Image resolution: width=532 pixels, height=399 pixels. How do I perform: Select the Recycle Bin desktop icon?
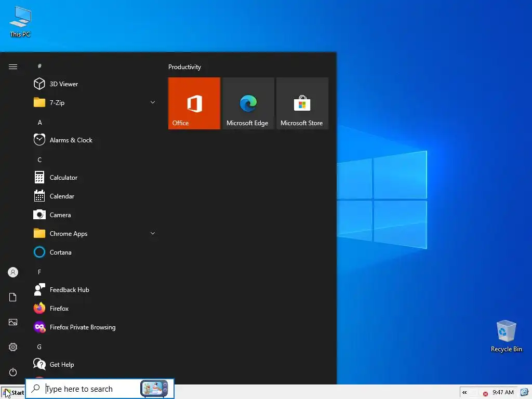(506, 336)
